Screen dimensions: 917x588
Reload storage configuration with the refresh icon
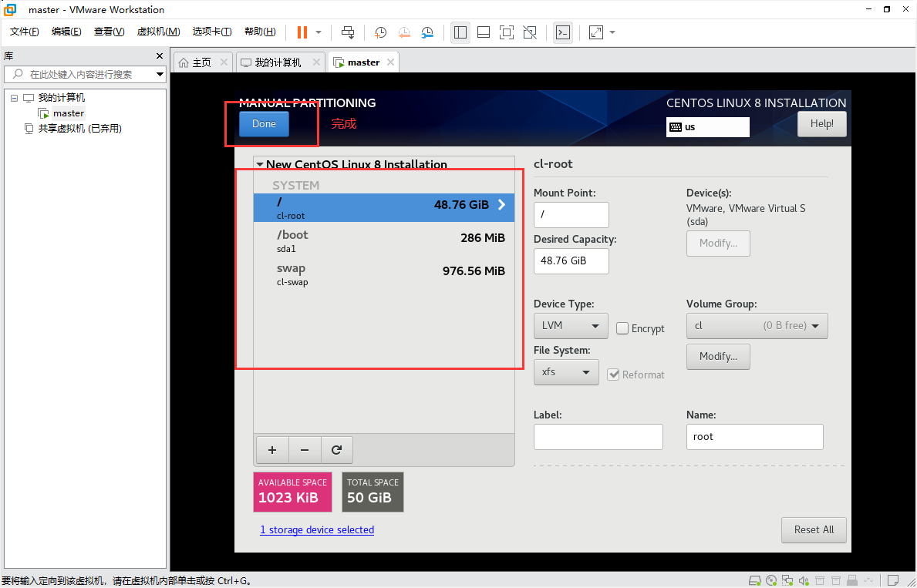tap(336, 450)
